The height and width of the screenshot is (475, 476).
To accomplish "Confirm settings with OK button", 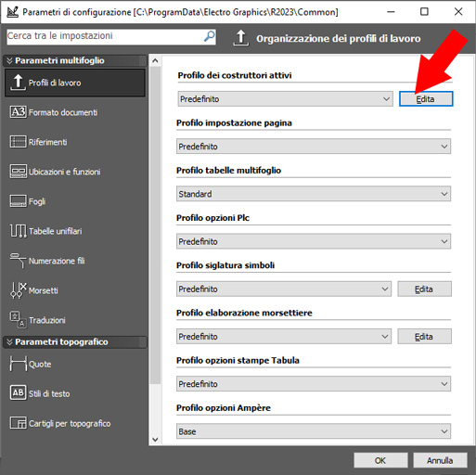I will (x=380, y=460).
